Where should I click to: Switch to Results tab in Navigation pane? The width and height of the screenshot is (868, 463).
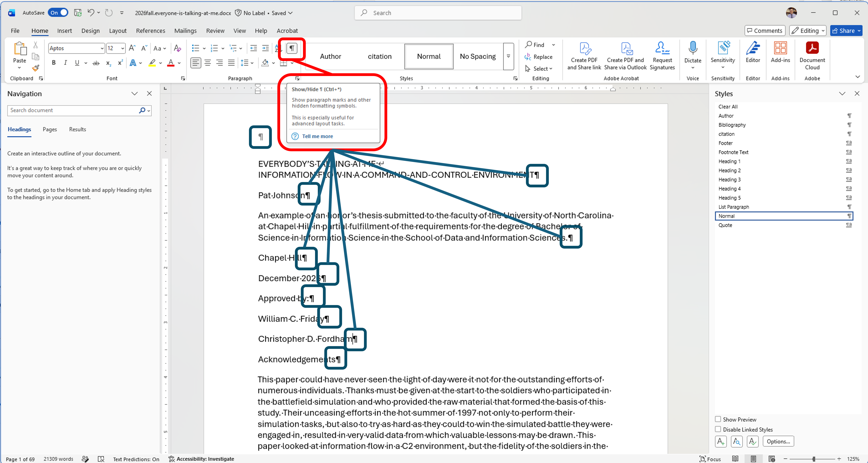[78, 129]
